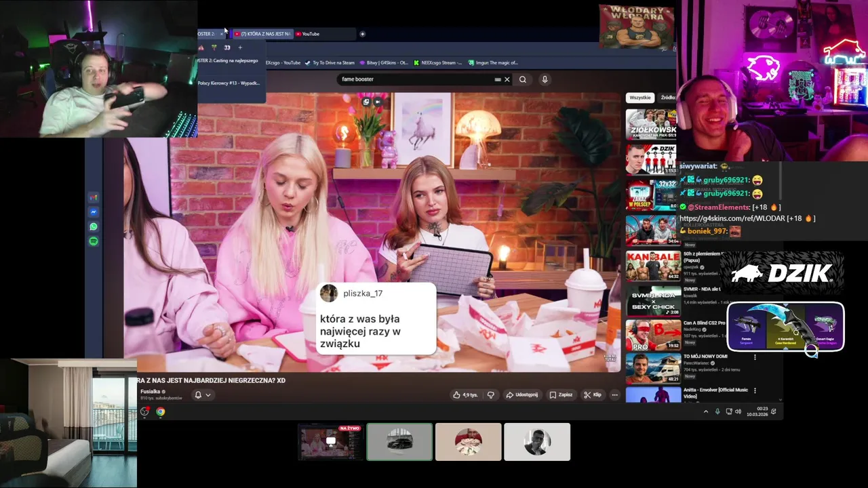Open the 'Casting na najlepszego' tab entry
Image resolution: width=868 pixels, height=488 pixels.
click(x=228, y=60)
